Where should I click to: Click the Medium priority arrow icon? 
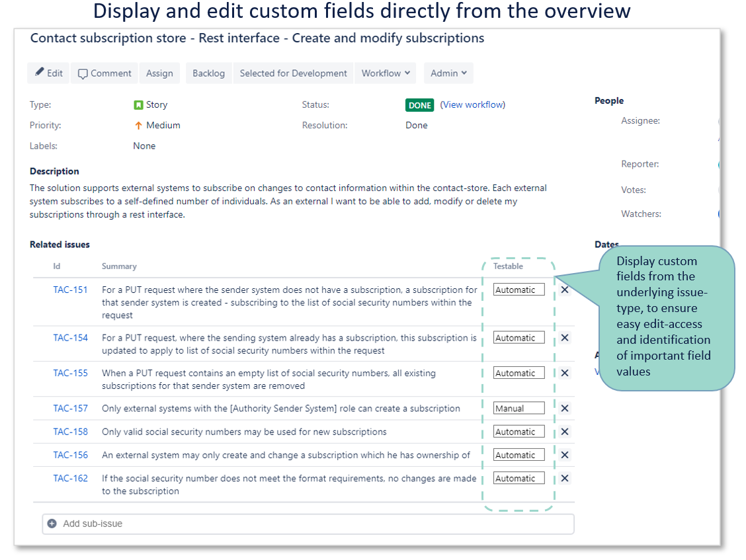[x=138, y=126]
